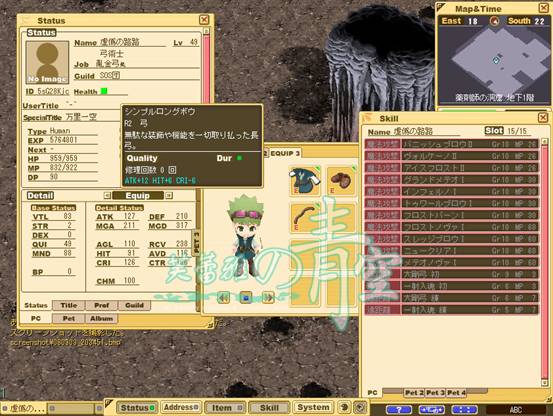Screen dimensions: 553x416
Task: Close the Map&Time window
Action: tap(544, 7)
